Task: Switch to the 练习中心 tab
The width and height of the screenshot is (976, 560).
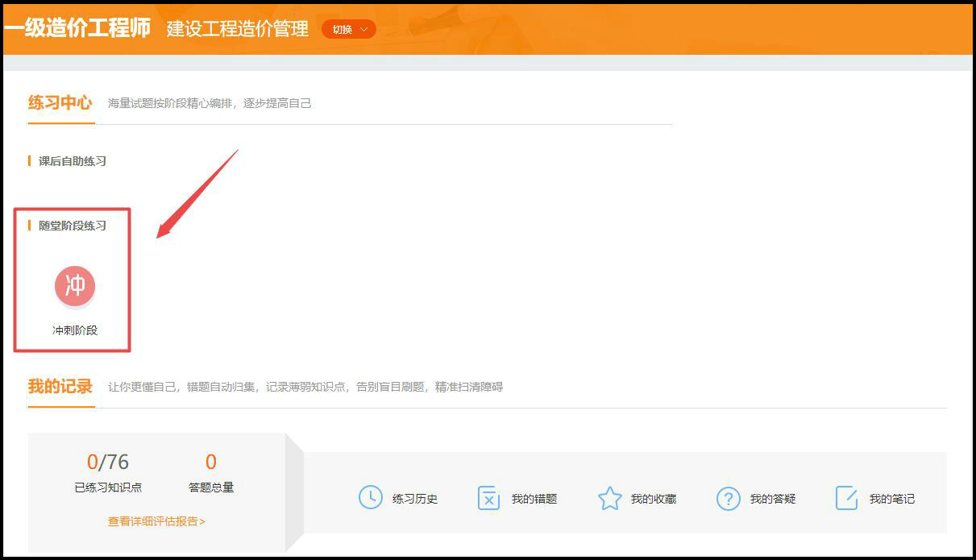Action: [60, 102]
